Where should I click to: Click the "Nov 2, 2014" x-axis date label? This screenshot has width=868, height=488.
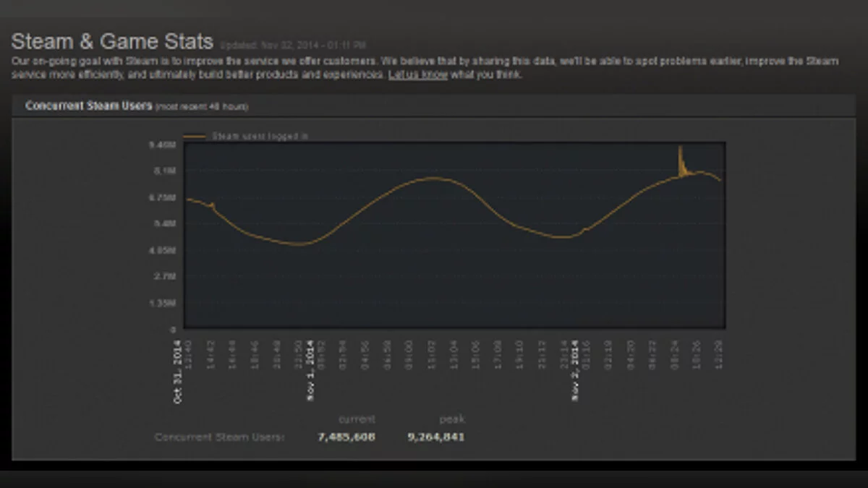576,369
